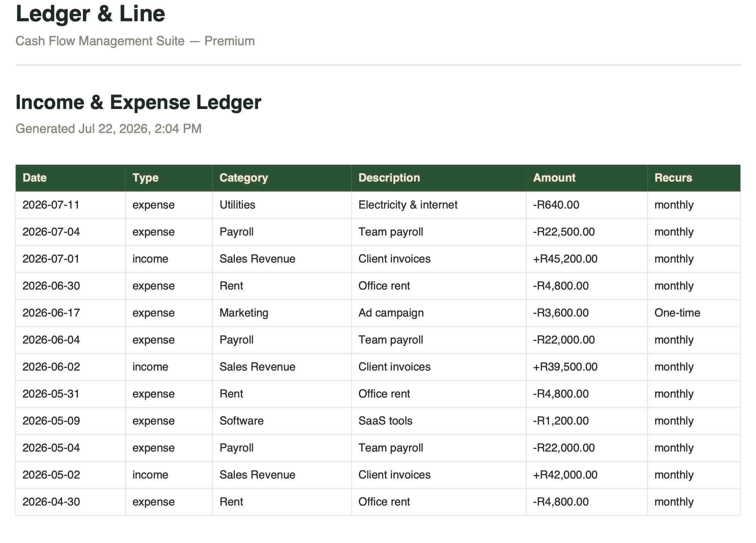Click the Amount column header
This screenshot has height=543, width=756.
point(587,178)
